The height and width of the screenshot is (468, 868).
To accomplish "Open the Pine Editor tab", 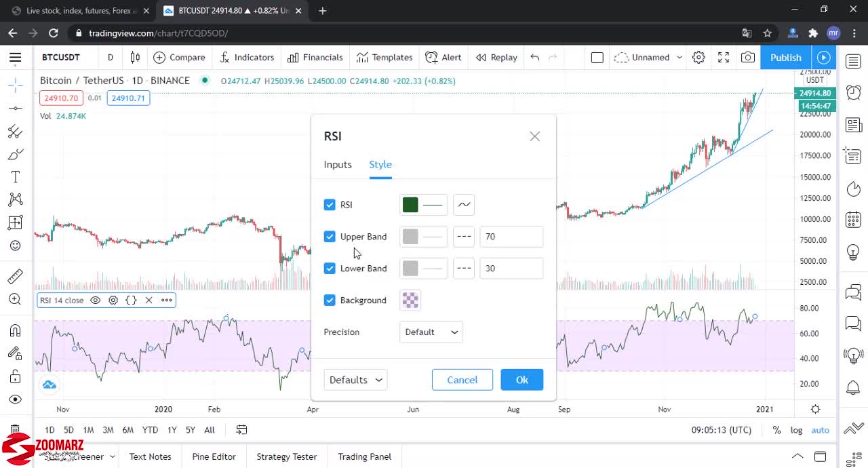I will (x=214, y=456).
